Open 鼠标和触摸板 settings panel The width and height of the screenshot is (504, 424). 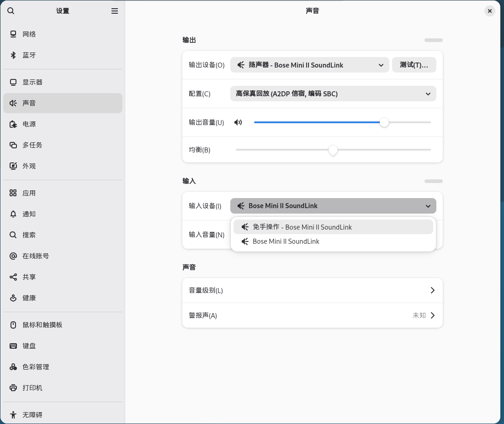63,325
